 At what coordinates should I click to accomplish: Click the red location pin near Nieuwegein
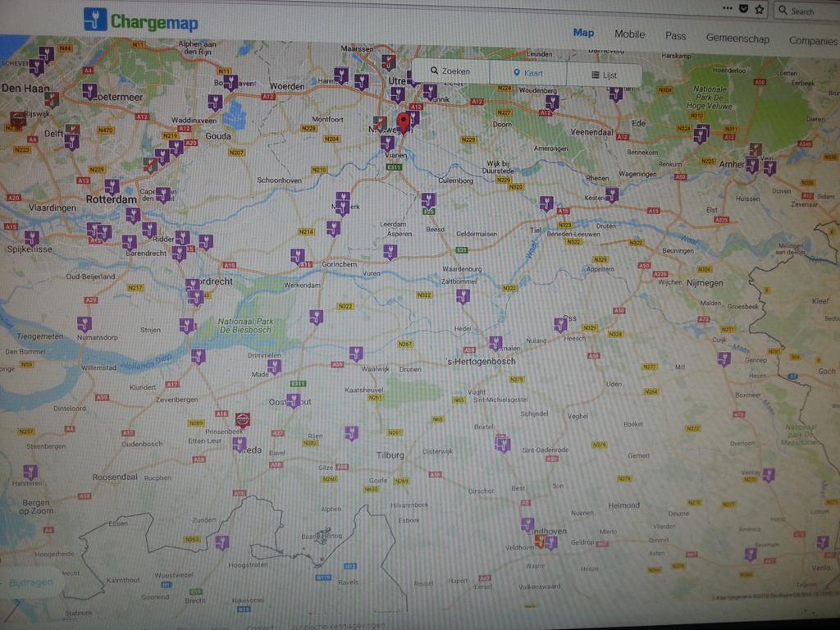[x=404, y=123]
